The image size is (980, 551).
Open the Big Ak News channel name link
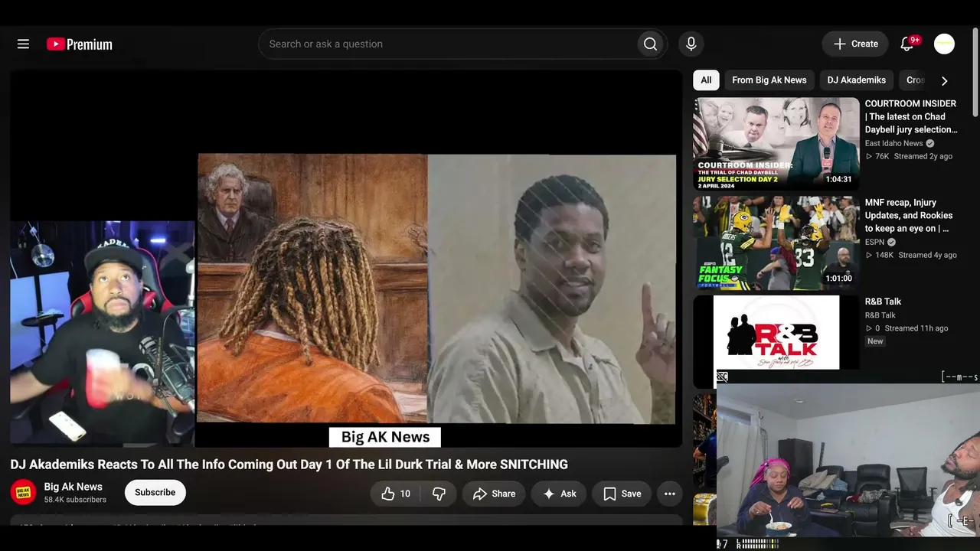73,487
